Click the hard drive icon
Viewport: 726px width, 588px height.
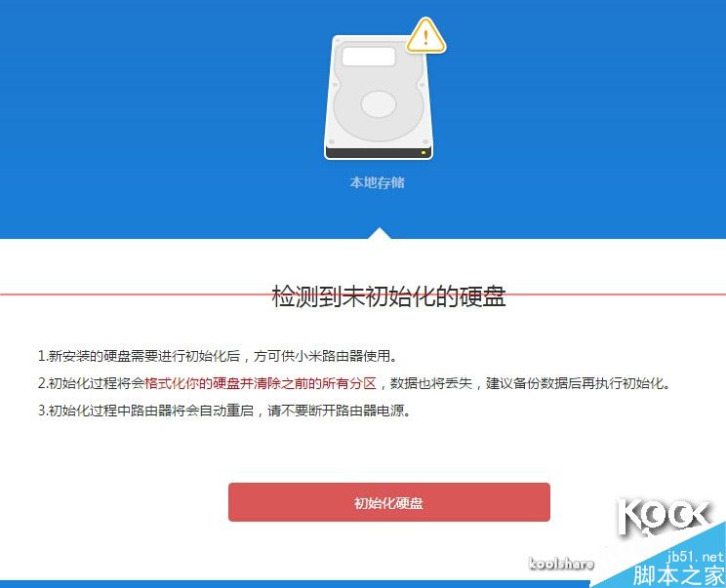click(x=379, y=98)
